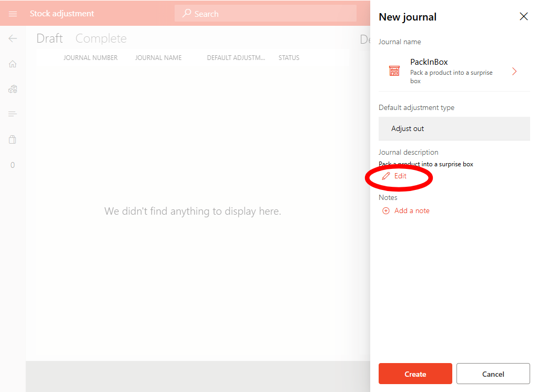
Task: Click the back arrow in sidebar
Action: click(x=13, y=38)
